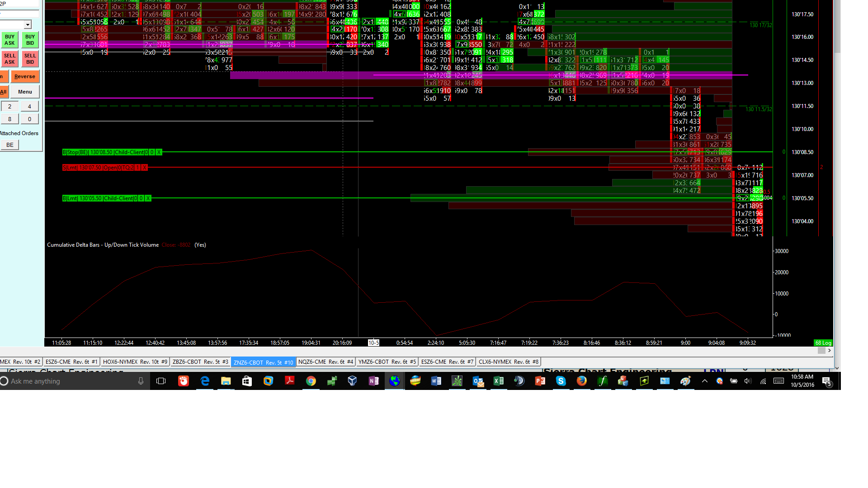
Task: Launch OneNote from the taskbar
Action: coord(373,381)
